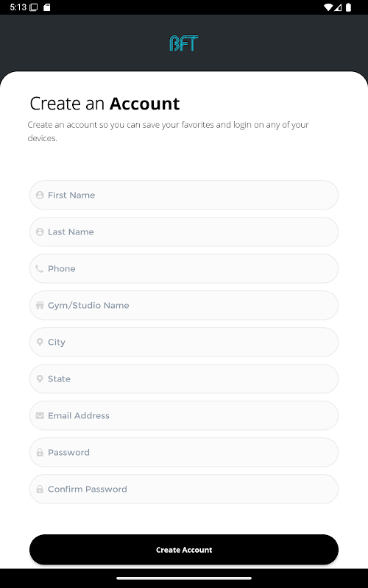Click the person icon beside First Name

(40, 195)
